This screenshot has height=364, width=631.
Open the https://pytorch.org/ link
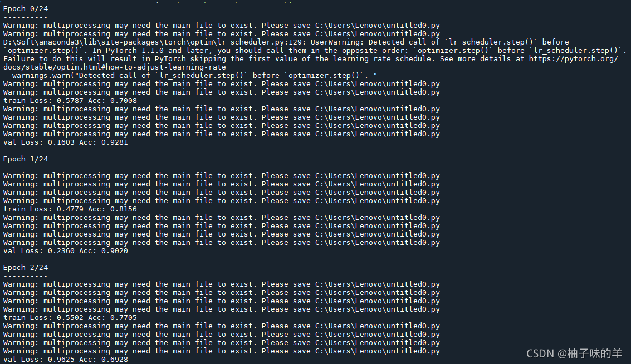573,59
